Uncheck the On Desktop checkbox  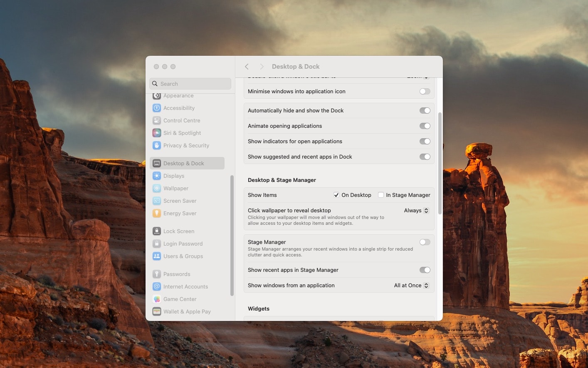click(x=336, y=195)
